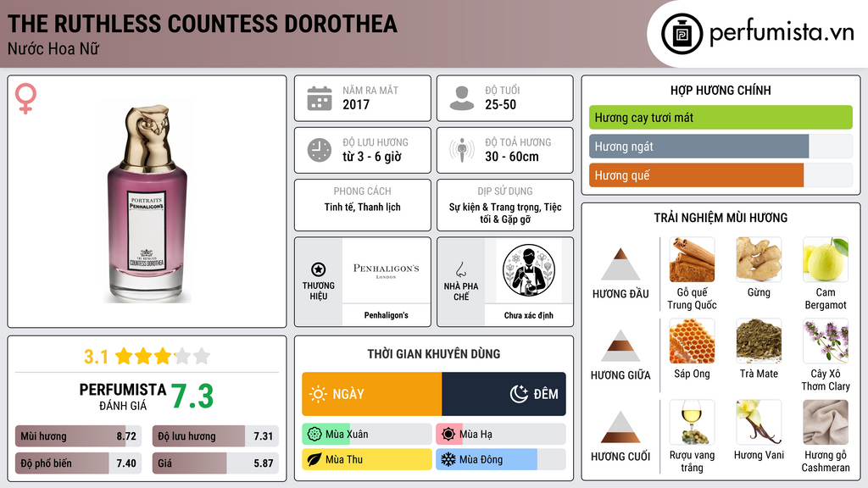The height and width of the screenshot is (488, 868).
Task: Click the pink female gender symbol
Action: [25, 98]
